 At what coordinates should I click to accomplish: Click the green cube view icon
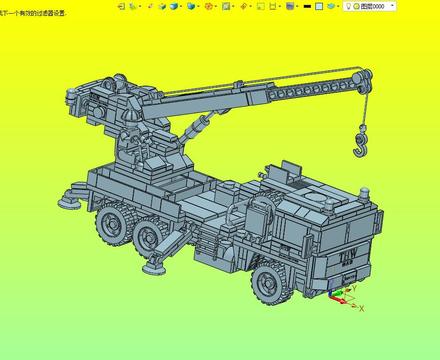[162, 6]
